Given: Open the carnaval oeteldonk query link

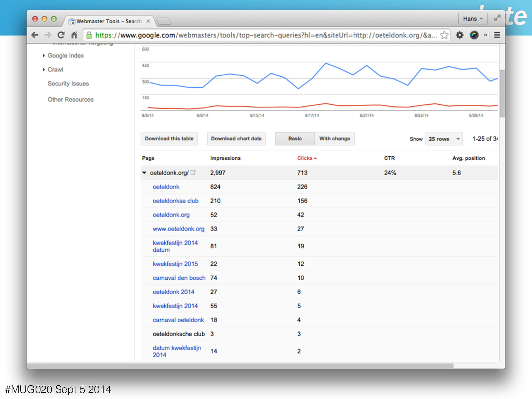Looking at the screenshot, I should click(178, 320).
